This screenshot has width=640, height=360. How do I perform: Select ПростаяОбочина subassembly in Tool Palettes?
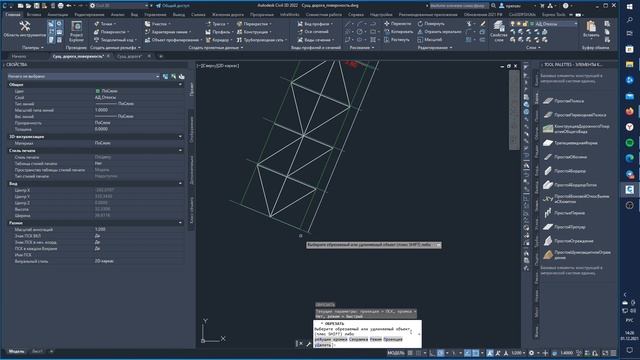[x=565, y=157]
